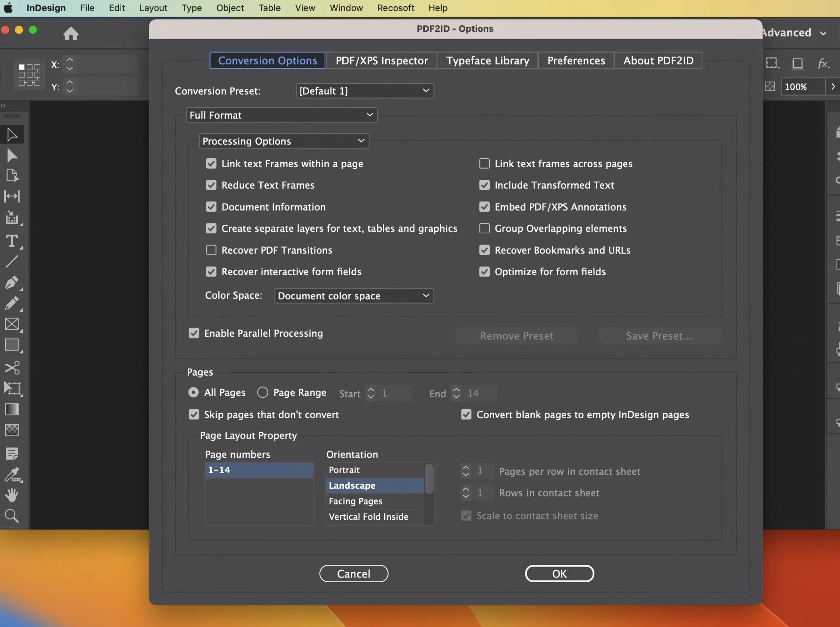Viewport: 840px width, 627px height.
Task: Enable Link text frames across pages
Action: 484,163
